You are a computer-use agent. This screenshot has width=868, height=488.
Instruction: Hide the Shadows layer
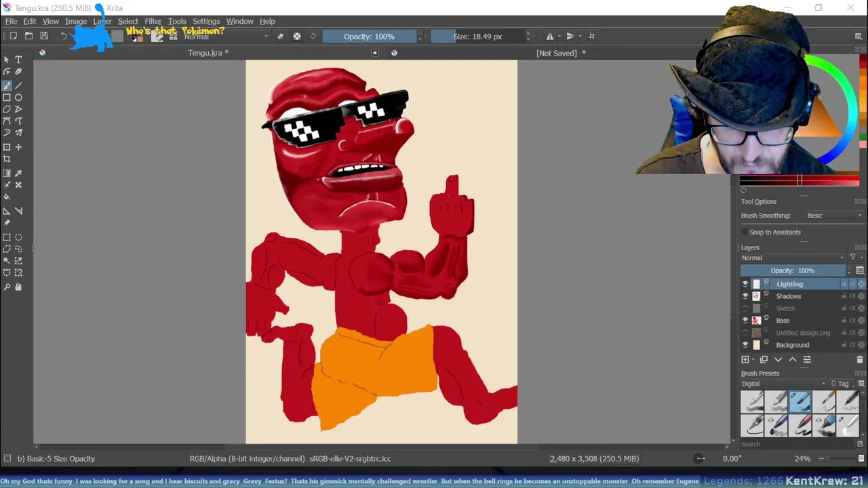click(745, 296)
